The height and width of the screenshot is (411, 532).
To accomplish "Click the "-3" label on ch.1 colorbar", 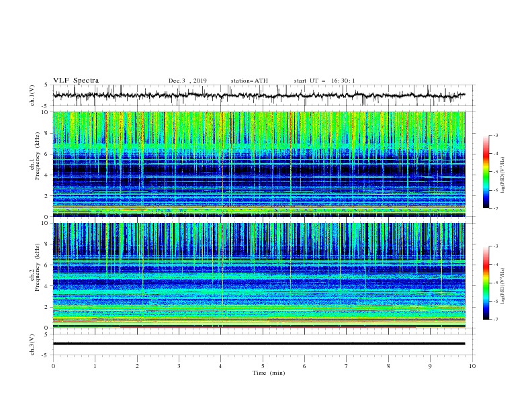I will click(x=496, y=135).
